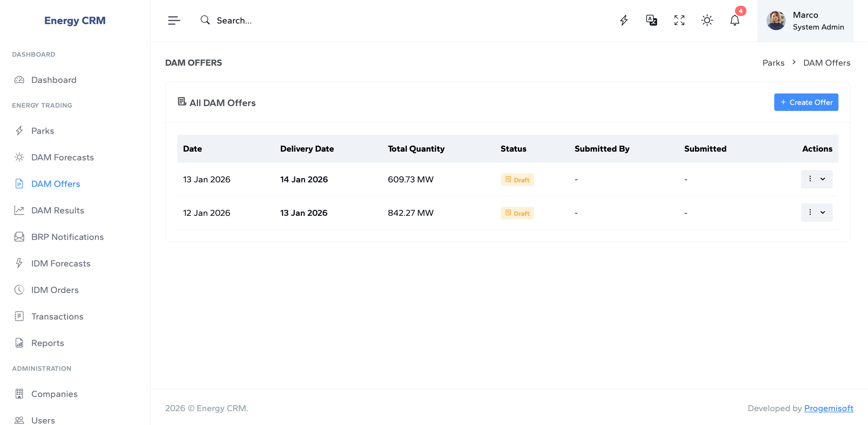Viewport: 868px width, 425px height.
Task: Open the Marco System Admin user menu
Action: click(818, 20)
